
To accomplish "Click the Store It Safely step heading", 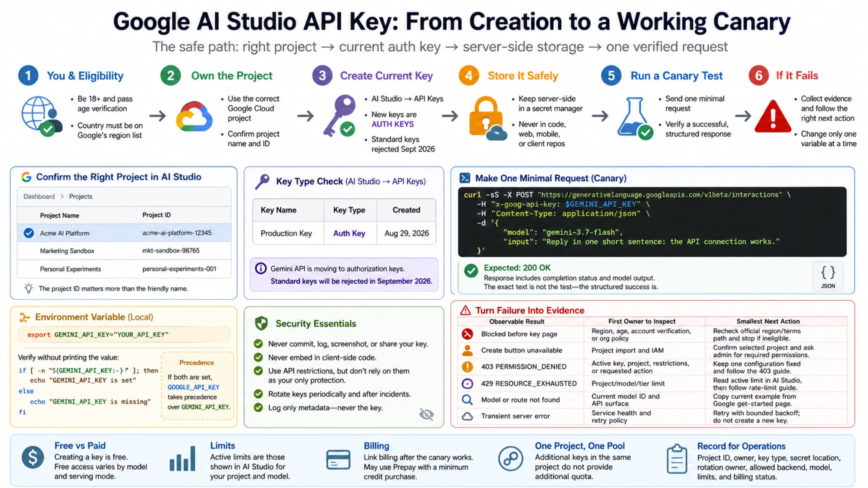I will [523, 76].
